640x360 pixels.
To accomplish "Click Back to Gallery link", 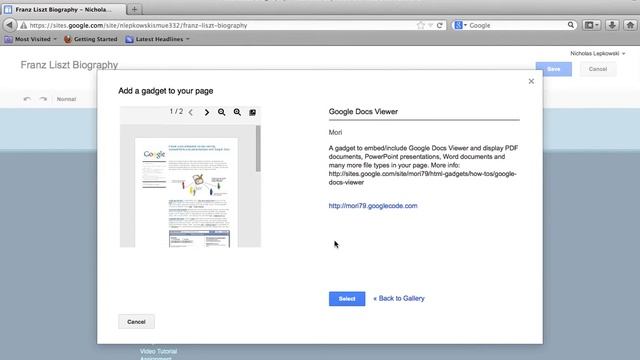I will [x=399, y=298].
